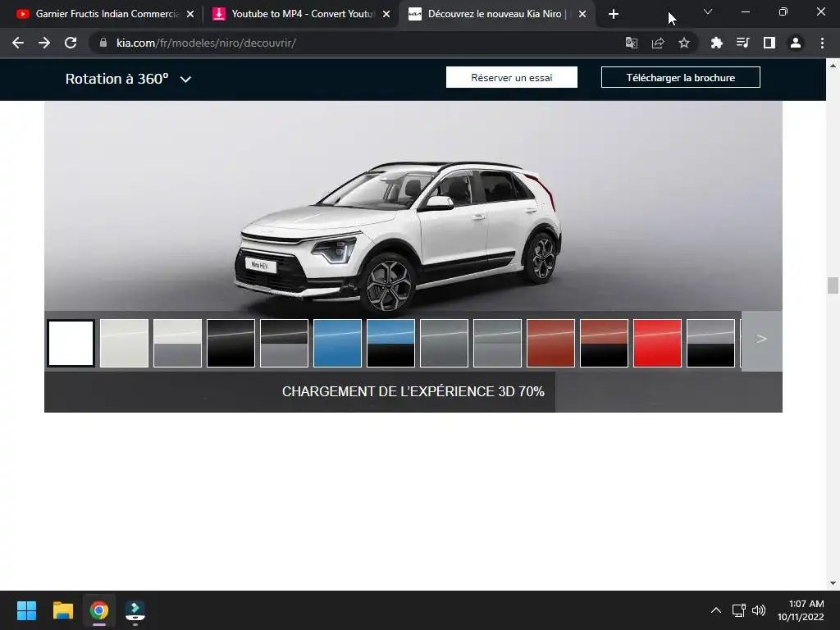Viewport: 840px width, 630px height.
Task: Select the solid dark orange-red swatch
Action: [x=550, y=344]
